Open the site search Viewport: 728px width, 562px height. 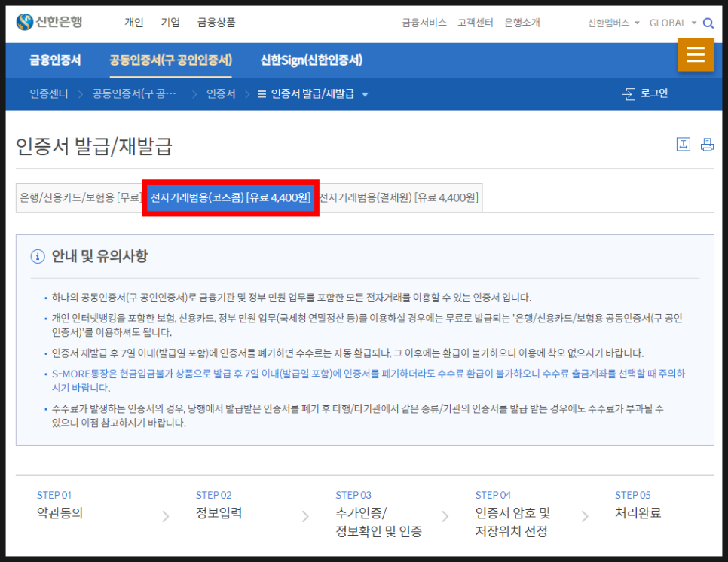(x=709, y=23)
